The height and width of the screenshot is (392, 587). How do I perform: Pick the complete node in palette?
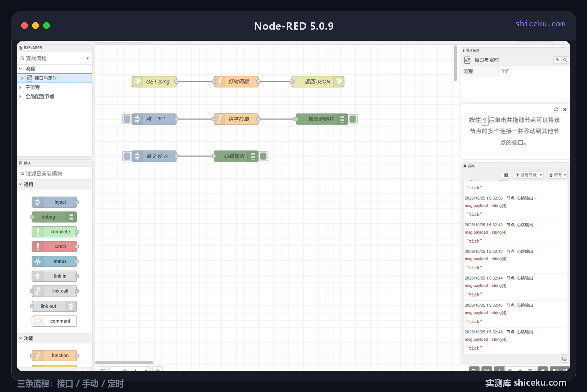pyautogui.click(x=55, y=232)
